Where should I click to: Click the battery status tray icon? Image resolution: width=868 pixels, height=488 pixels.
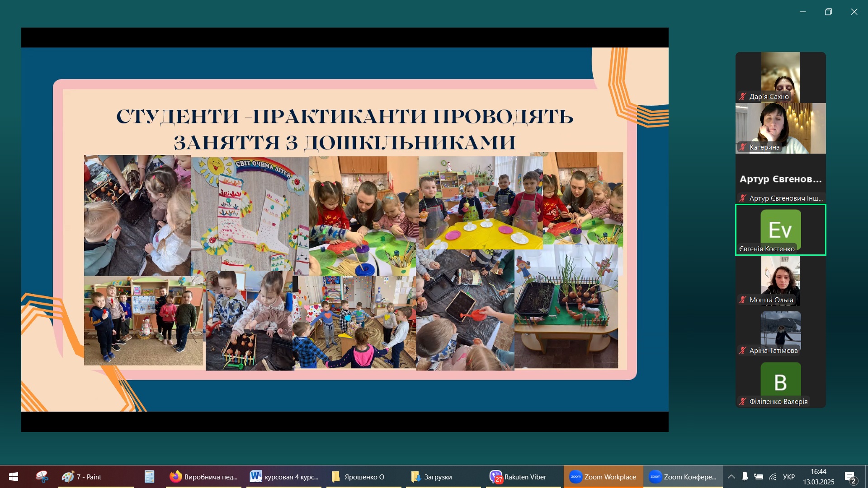759,477
